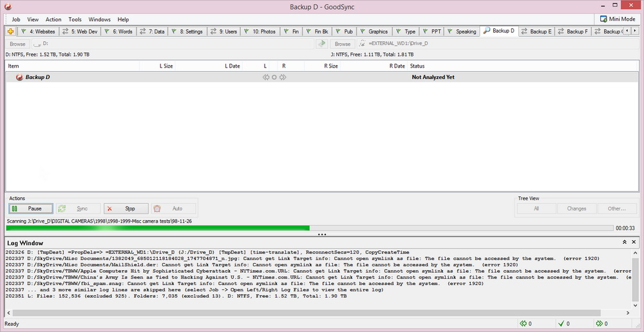Click the three-dot splitter handle above Log Window
Screen dimensions: 644x332
(x=322, y=235)
